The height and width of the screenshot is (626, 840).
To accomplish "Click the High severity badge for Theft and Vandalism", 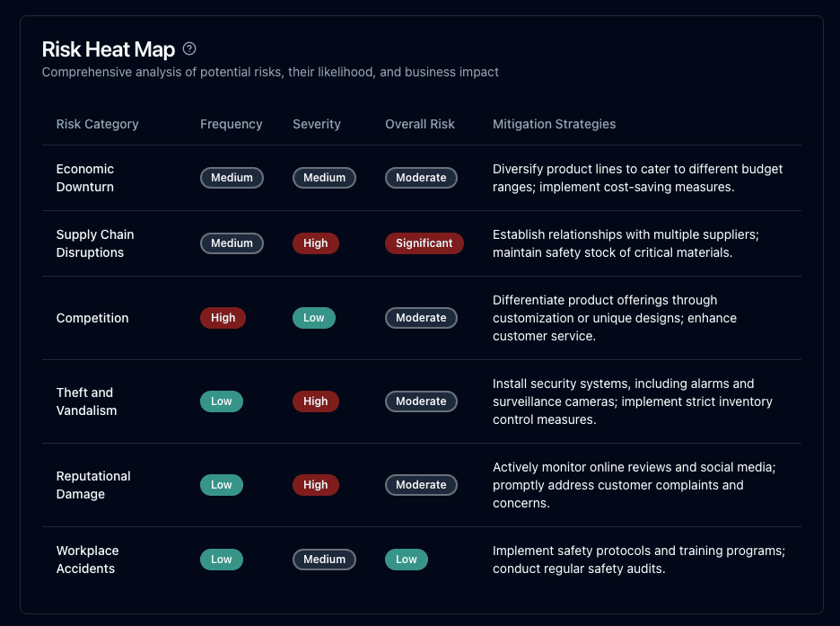I will tap(315, 401).
